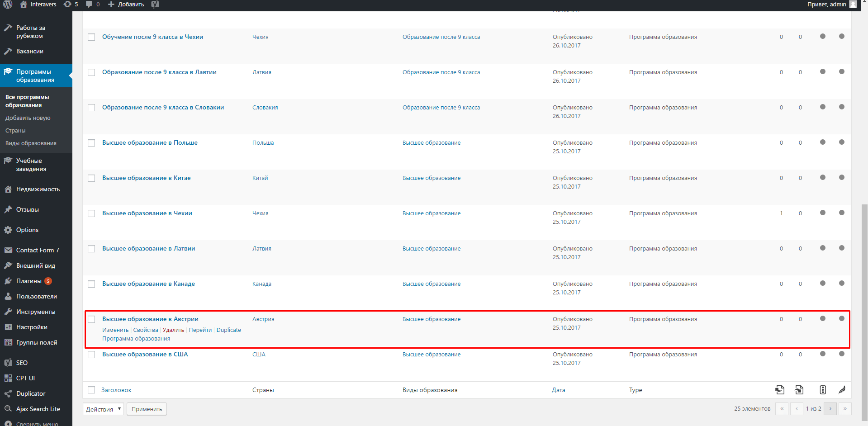Open the Duplicator menu icon
Image resolution: width=868 pixels, height=426 pixels.
(x=8, y=393)
